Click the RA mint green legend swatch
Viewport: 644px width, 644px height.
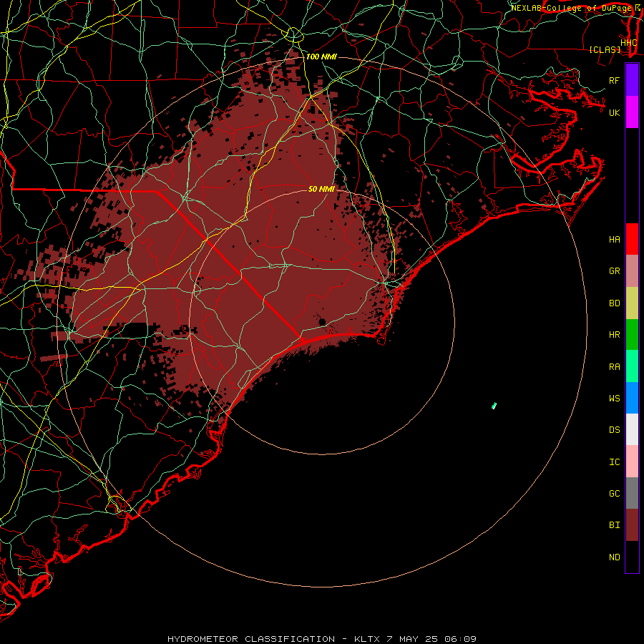pos(632,366)
